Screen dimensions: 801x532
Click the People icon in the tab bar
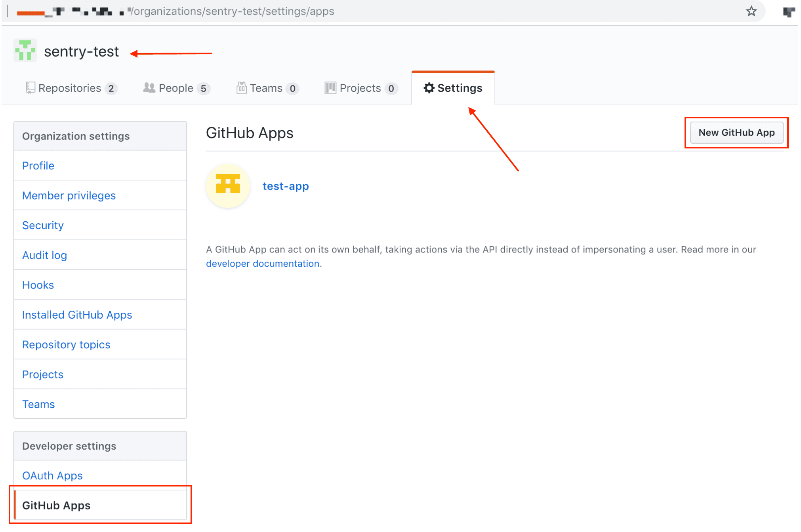149,88
